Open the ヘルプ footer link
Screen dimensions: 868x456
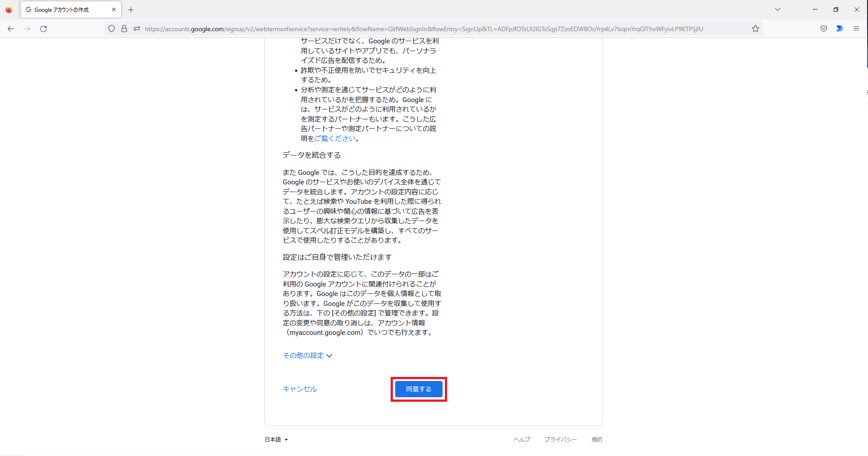pos(522,439)
